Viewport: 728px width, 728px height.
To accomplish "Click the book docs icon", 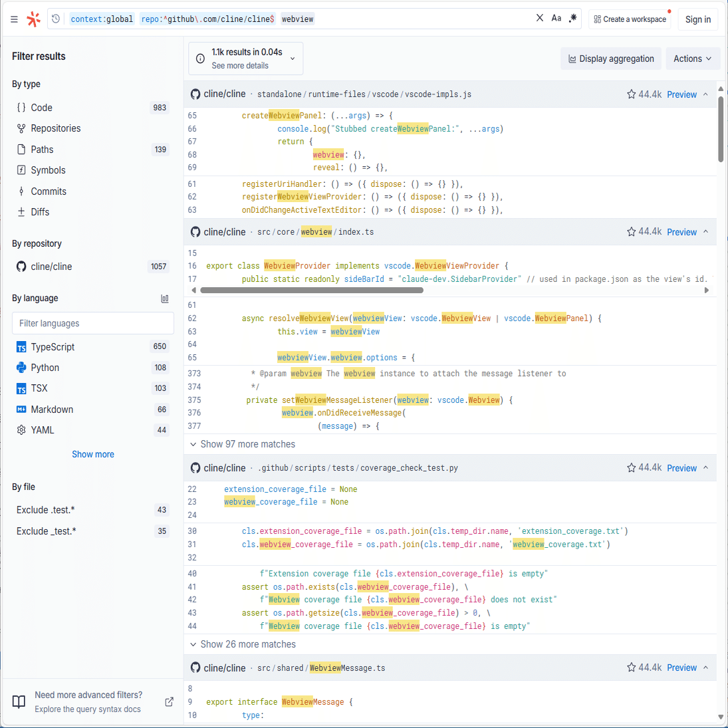I will click(19, 702).
